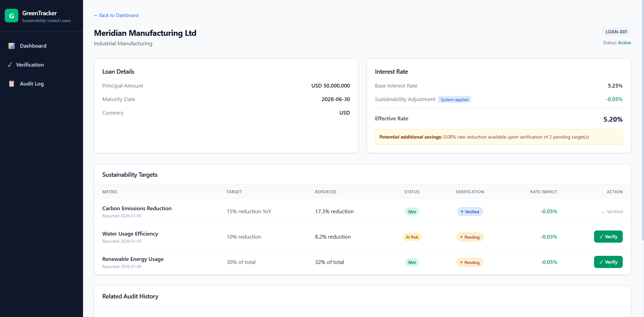Screen dimensions: 644x317
Task: Click the Audit Log clipboard icon
Action: point(11,84)
